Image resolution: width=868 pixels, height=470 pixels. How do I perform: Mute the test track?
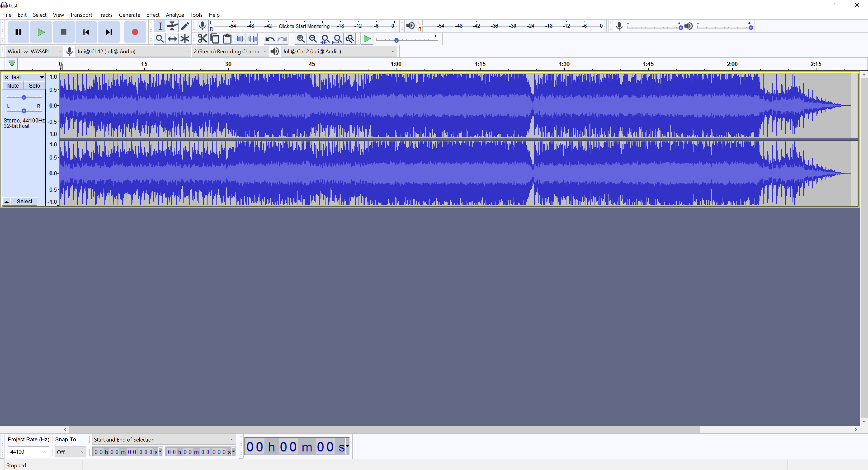[x=13, y=86]
